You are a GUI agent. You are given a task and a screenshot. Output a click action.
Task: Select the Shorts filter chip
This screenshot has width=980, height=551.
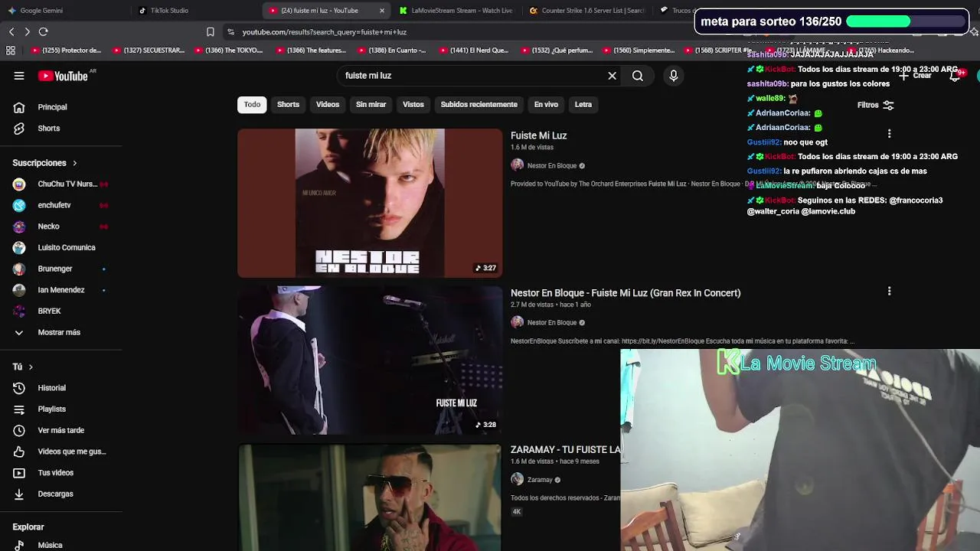click(x=288, y=105)
